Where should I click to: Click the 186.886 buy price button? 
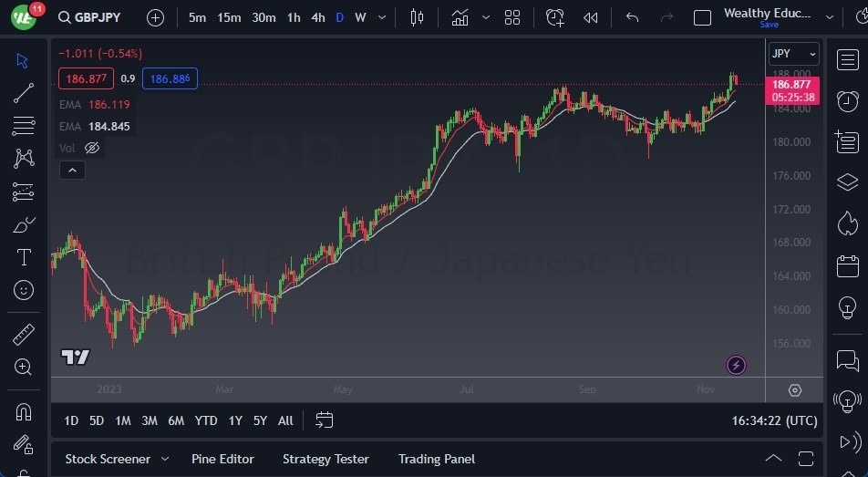(x=170, y=78)
